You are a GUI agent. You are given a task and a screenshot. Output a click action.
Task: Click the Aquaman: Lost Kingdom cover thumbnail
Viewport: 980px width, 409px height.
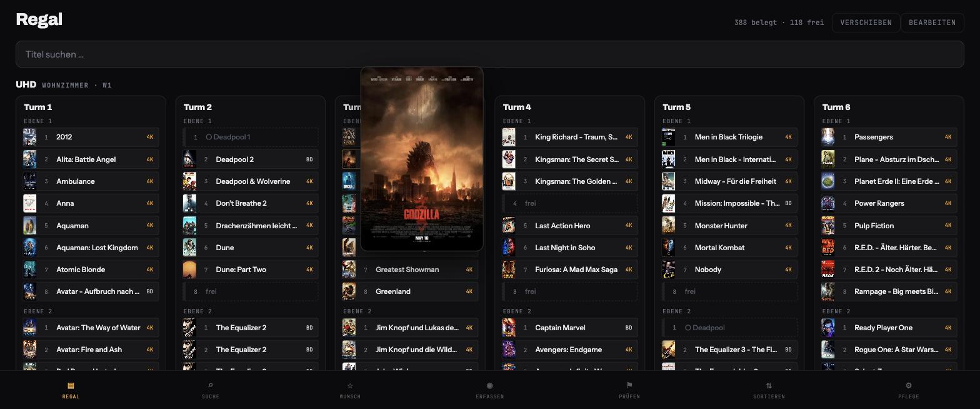29,248
